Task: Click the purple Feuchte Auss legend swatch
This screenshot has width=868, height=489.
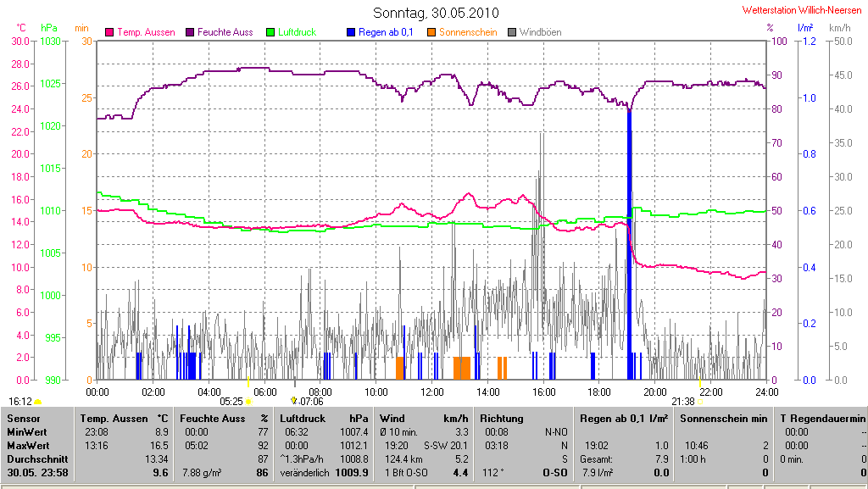Action: click(190, 33)
